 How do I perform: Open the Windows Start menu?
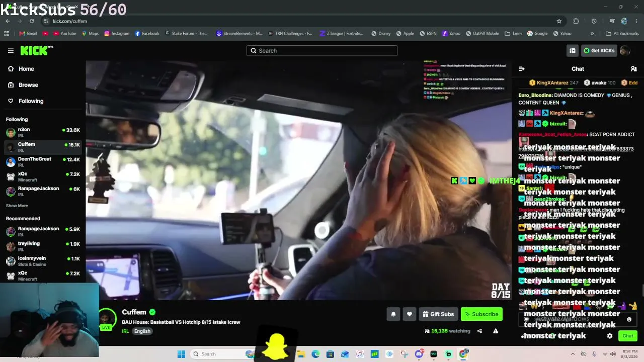181,354
